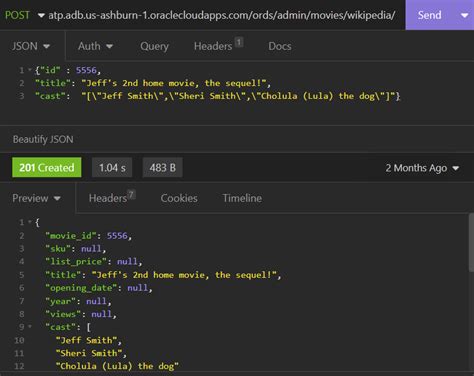Click the "year" null line

(78, 301)
